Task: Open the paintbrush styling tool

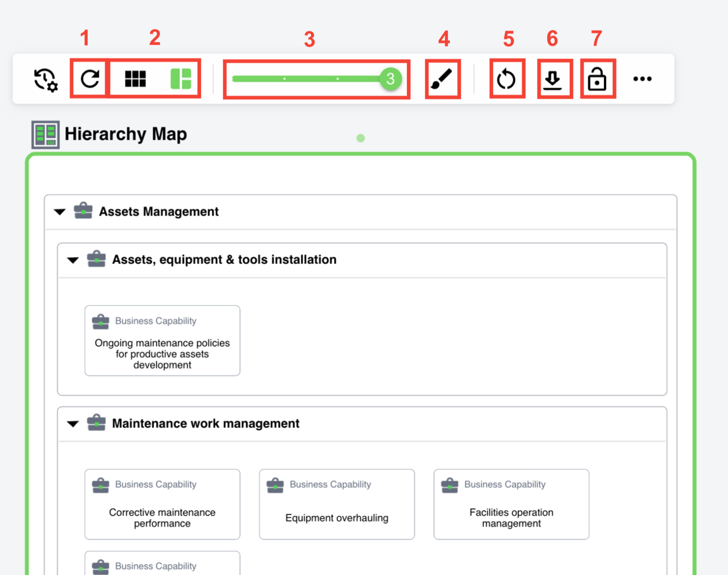Action: [442, 79]
